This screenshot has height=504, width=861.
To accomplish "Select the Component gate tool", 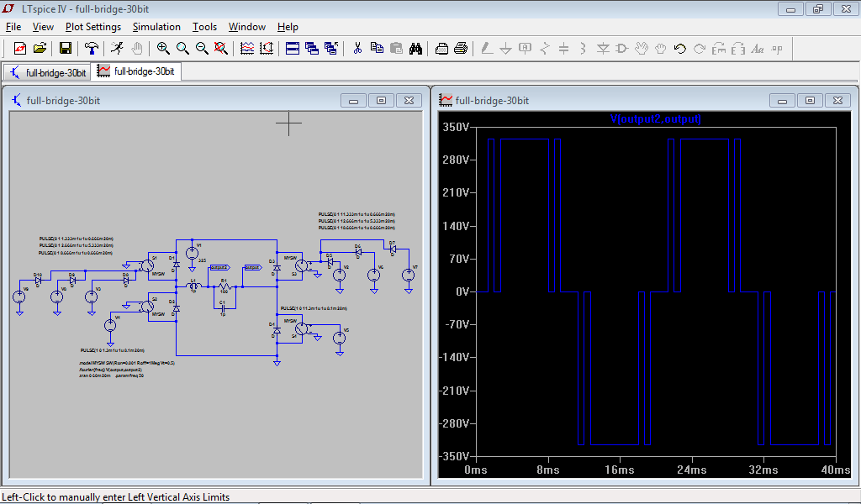I will (622, 48).
